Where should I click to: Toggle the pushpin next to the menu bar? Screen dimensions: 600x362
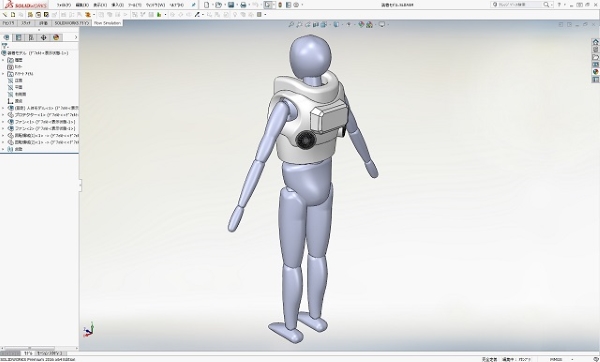tap(194, 5)
